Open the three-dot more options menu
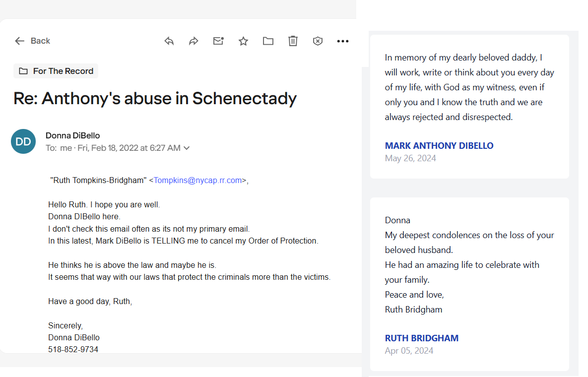Screen dimensions: 588x377 [x=343, y=41]
